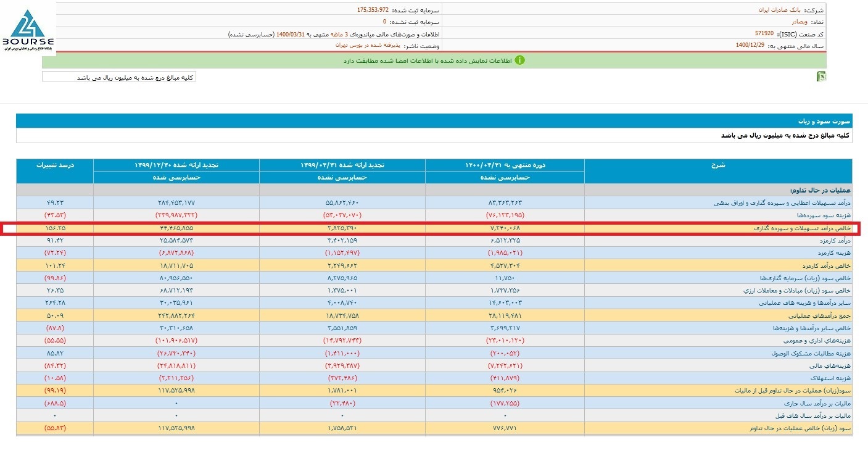868x453 pixels.
Task: Click company name بانک صادرات ایران
Action: click(780, 10)
